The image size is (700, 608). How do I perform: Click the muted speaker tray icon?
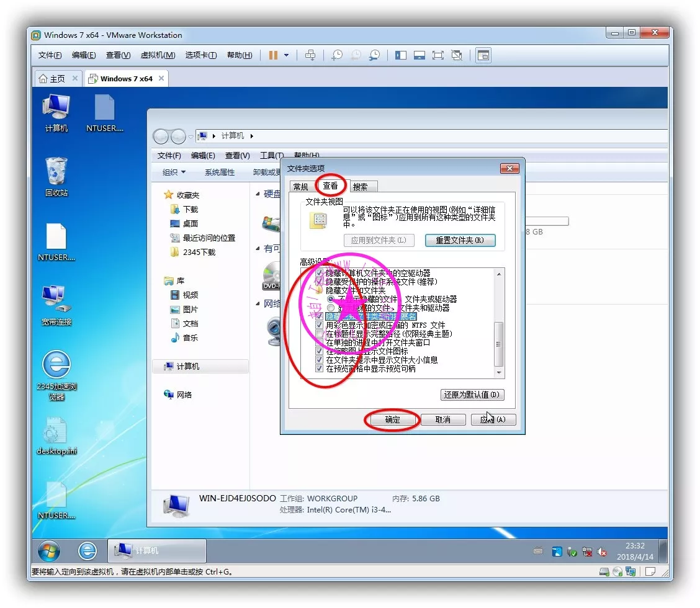click(x=601, y=552)
